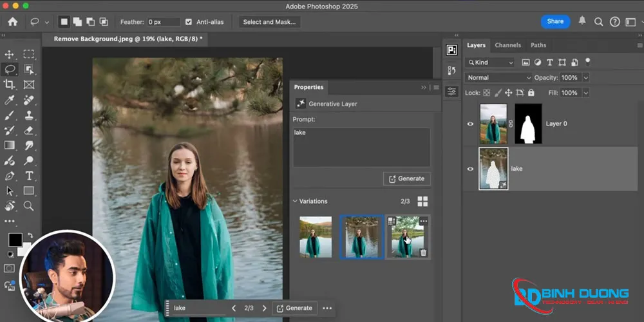The image size is (644, 322).
Task: Select the Crop tool
Action: 9,84
